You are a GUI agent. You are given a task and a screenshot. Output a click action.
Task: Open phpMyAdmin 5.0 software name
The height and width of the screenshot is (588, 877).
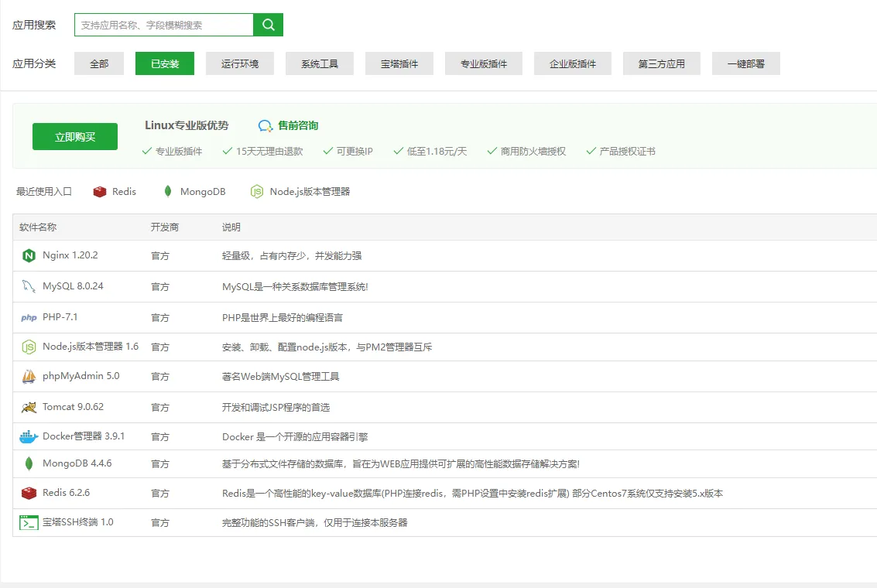click(81, 376)
